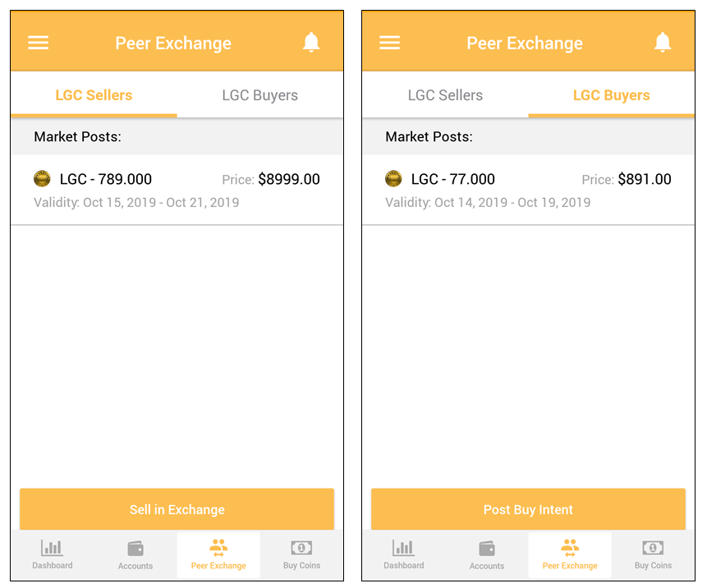Switch to LGC Buyers tab on left screen
Viewport: 707px width, 588px height.
pos(259,95)
